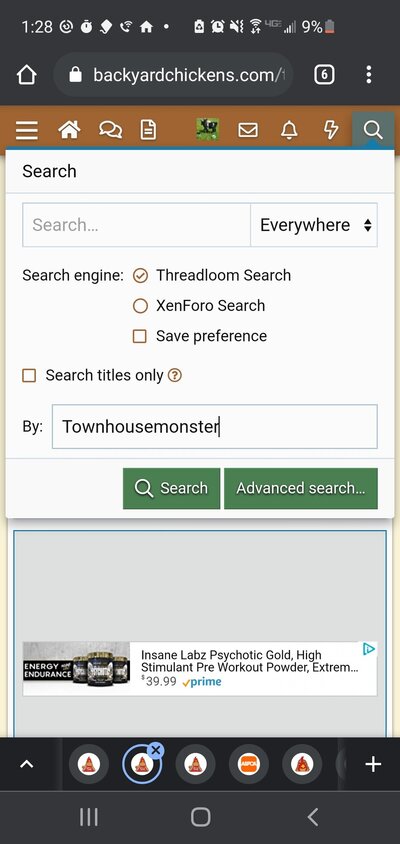Viewport: 400px width, 844px height.
Task: Open the Everywhere search scope dropdown
Action: point(314,225)
